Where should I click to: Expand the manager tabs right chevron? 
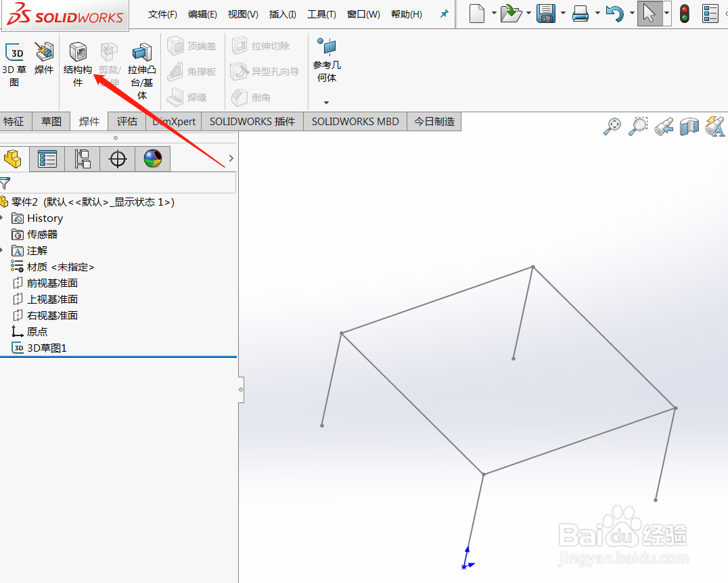coord(231,158)
